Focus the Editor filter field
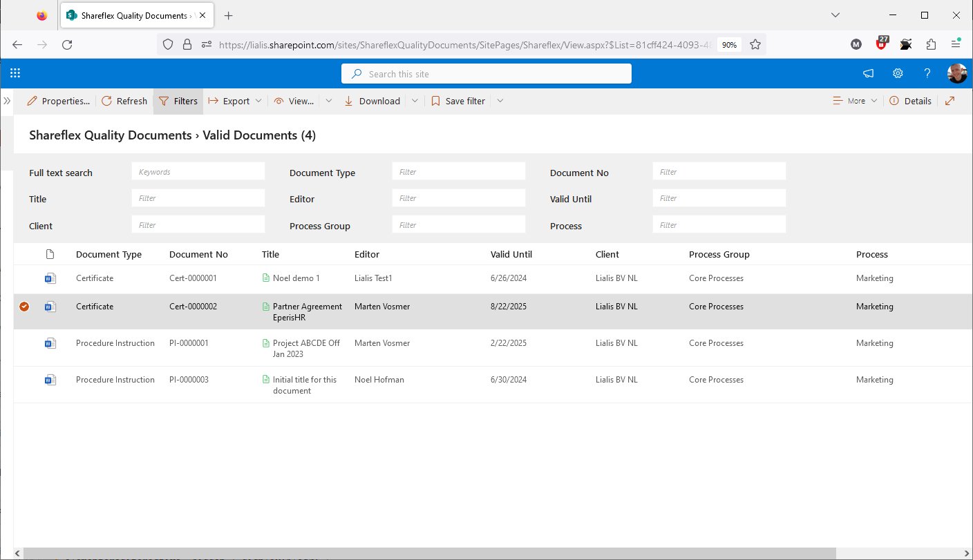This screenshot has width=973, height=560. pos(459,197)
